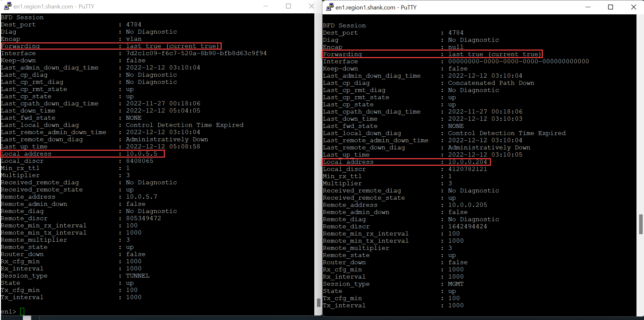Screen dimensions: 644x320
Task: Click Last_up_time 05:08:58 in left window
Action: 163,146
